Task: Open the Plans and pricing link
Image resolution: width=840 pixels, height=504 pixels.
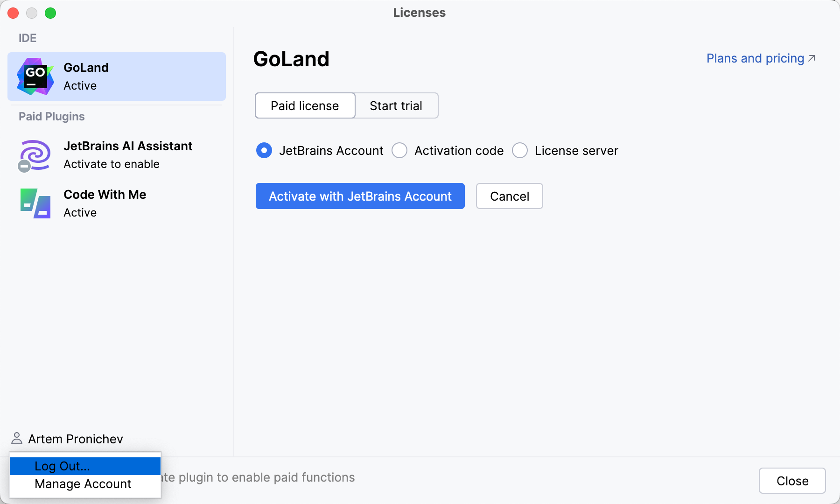Action: tap(755, 58)
